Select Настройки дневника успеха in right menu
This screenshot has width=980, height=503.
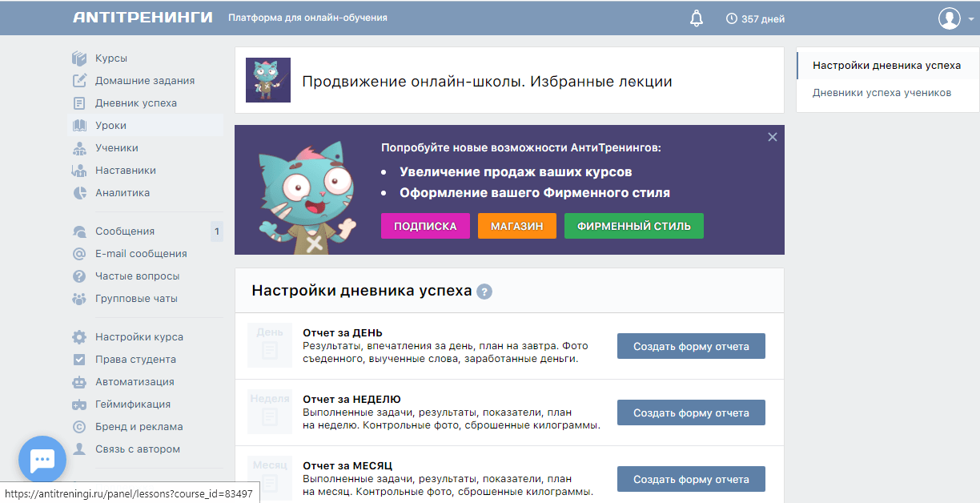pos(887,66)
